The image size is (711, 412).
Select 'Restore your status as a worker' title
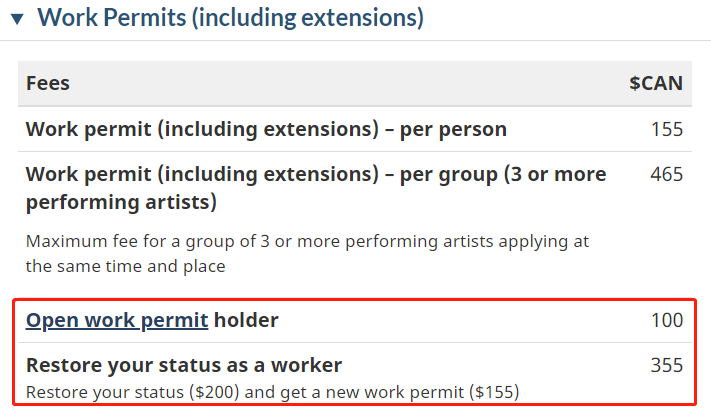tap(184, 365)
